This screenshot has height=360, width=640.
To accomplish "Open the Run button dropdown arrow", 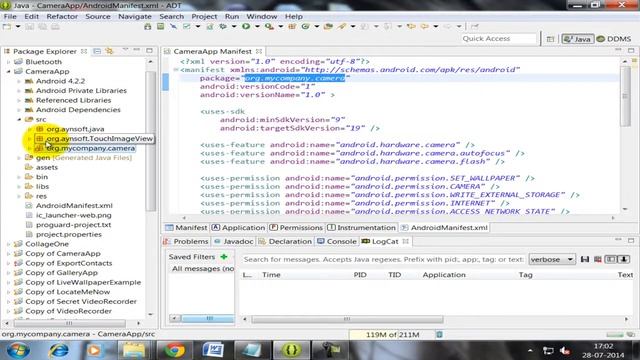I will (x=257, y=27).
